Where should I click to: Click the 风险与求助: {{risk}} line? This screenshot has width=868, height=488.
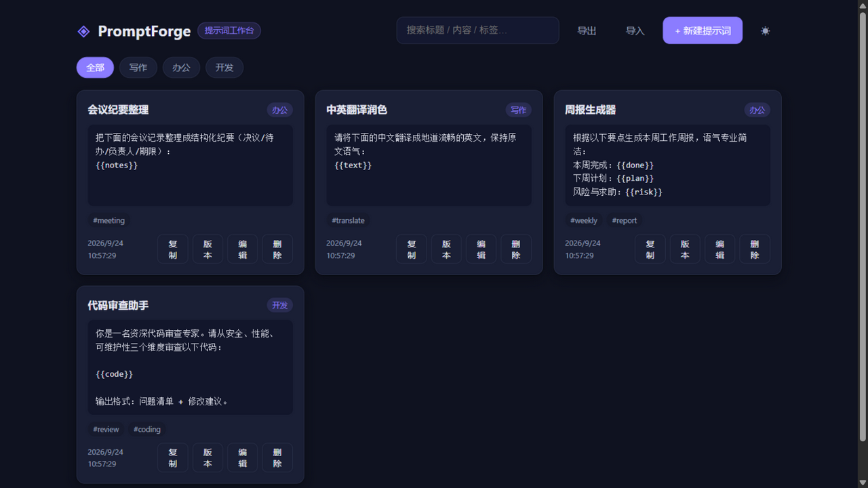[x=618, y=192]
